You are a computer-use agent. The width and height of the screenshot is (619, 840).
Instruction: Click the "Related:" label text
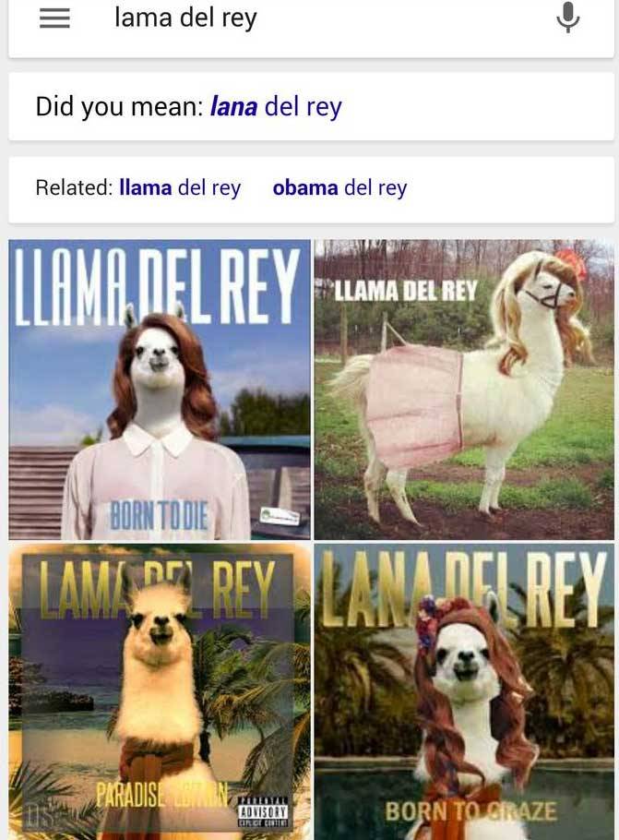[74, 187]
